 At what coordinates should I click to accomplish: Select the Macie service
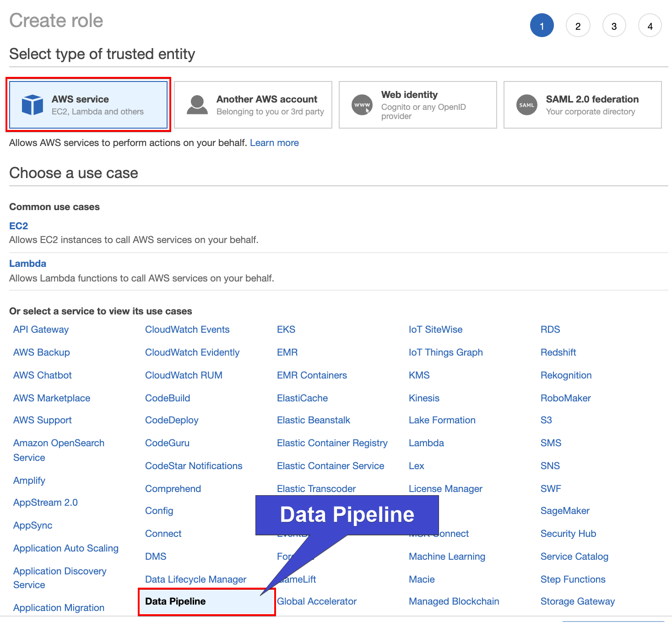point(422,579)
